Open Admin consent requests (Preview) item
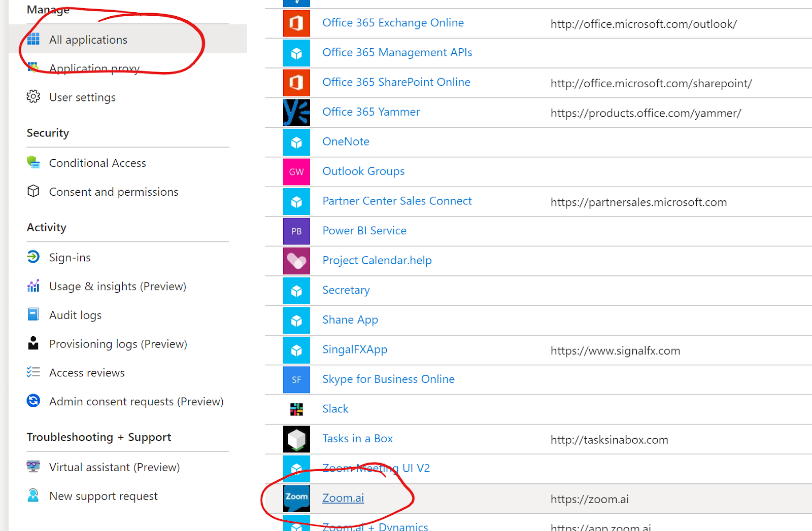This screenshot has height=531, width=812. point(137,401)
